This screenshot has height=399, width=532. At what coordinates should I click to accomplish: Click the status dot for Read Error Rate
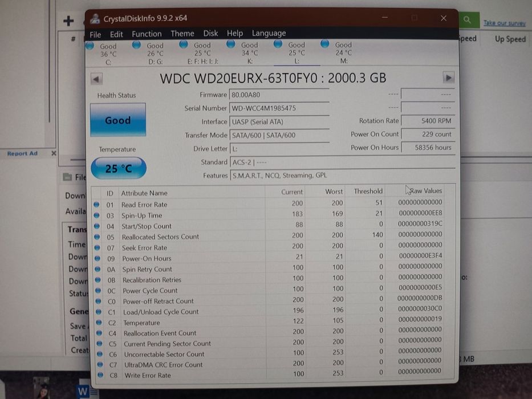[96, 205]
